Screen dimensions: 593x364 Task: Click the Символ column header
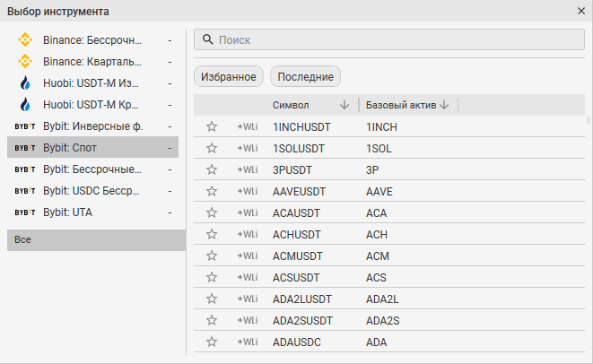291,105
